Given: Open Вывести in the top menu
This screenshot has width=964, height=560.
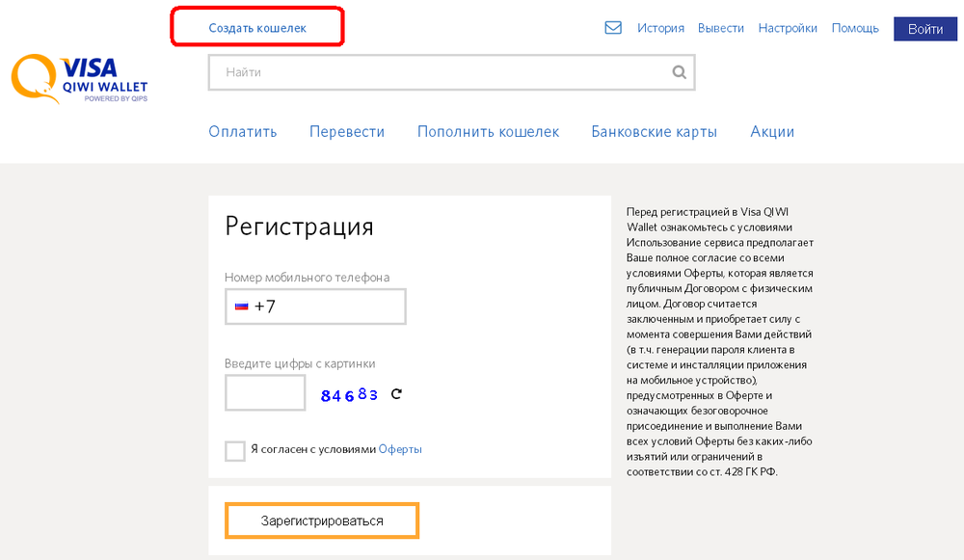Looking at the screenshot, I should point(720,28).
